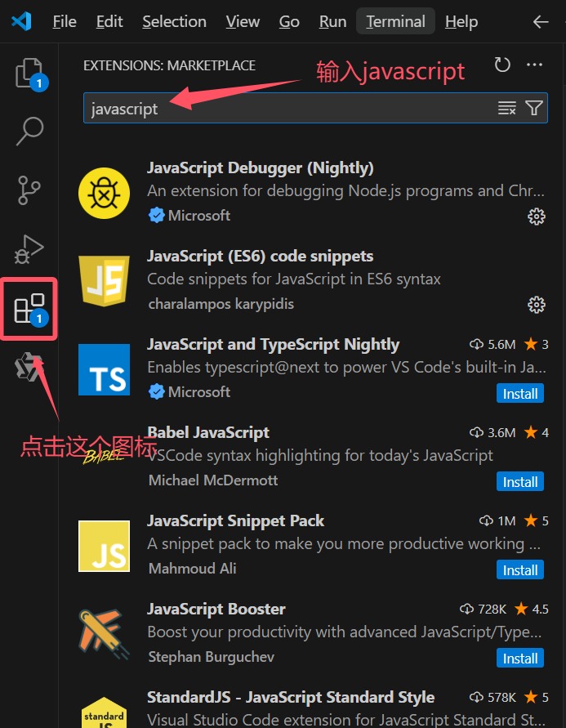Image resolution: width=566 pixels, height=728 pixels.
Task: Install the Babel JavaScript extension
Action: 520,482
